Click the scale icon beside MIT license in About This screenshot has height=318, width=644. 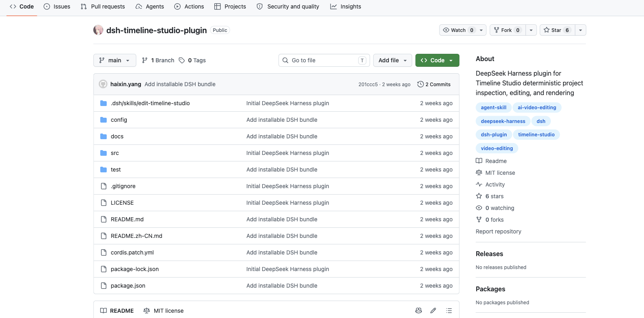coord(479,173)
